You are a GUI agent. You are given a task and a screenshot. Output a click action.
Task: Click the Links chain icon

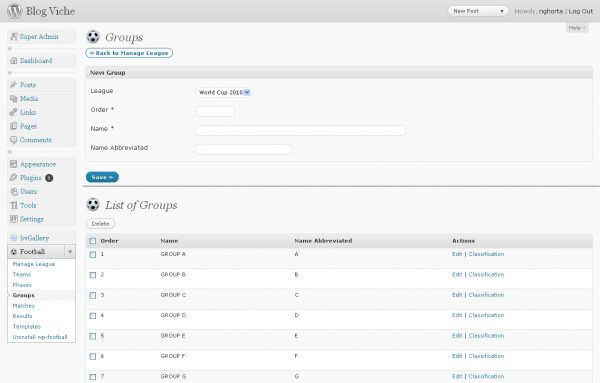(x=14, y=112)
